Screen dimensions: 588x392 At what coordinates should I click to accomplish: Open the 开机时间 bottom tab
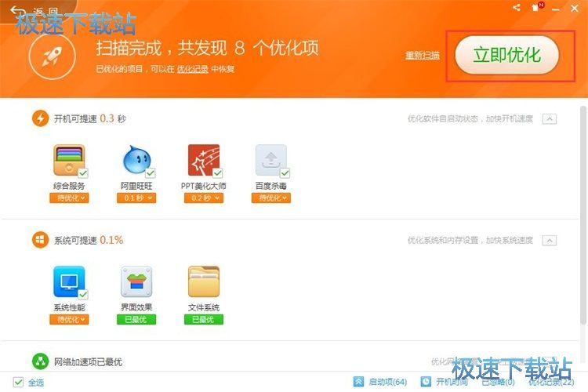[x=443, y=382]
